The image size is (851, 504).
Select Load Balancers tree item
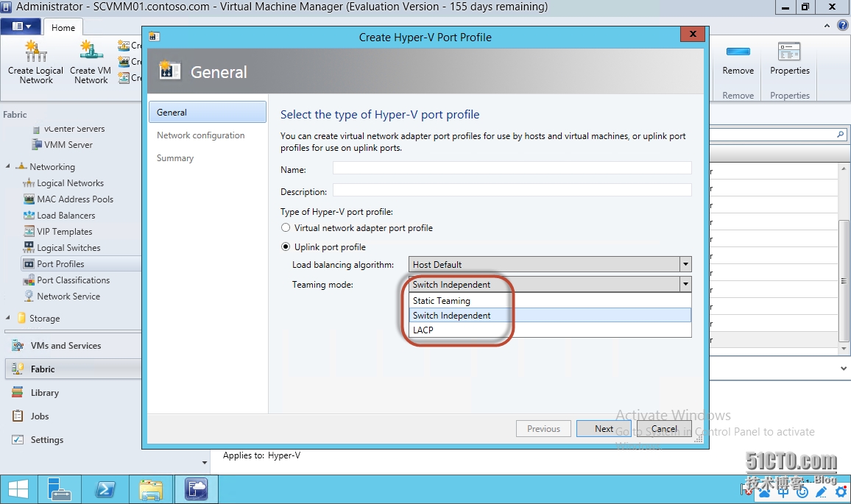tap(66, 216)
